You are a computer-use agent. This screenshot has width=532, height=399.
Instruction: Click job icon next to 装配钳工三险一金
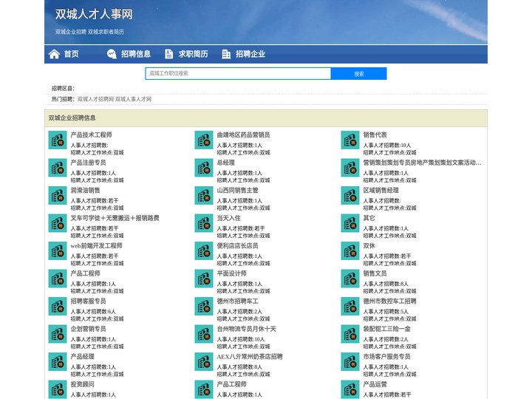coord(350,334)
